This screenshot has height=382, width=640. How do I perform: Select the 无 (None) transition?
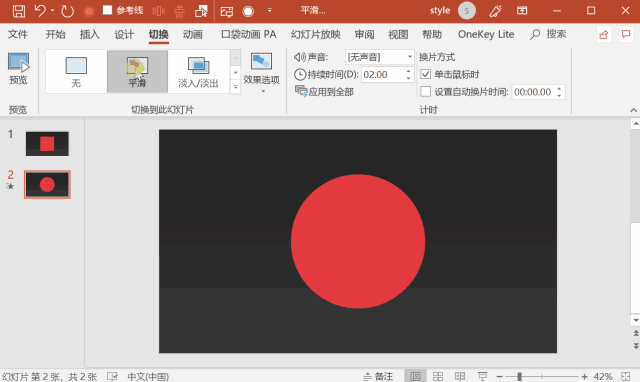click(x=76, y=72)
